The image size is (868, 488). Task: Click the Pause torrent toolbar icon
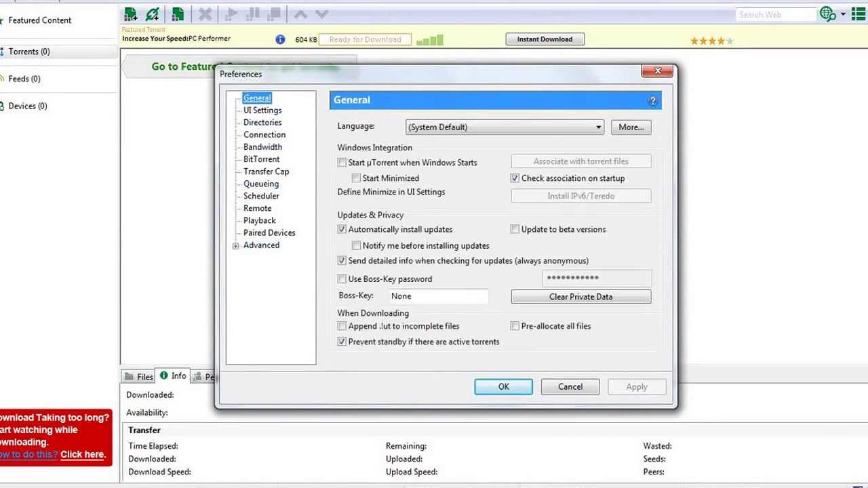253,14
